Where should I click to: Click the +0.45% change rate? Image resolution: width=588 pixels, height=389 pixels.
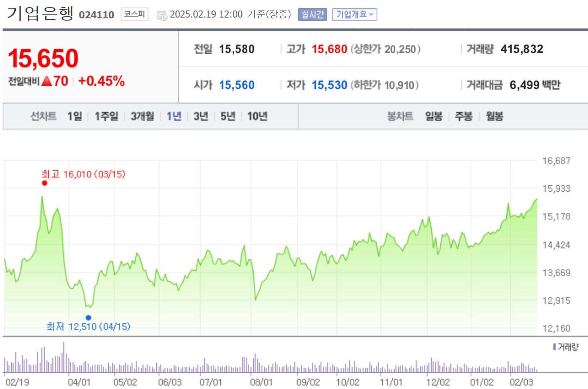pyautogui.click(x=101, y=81)
